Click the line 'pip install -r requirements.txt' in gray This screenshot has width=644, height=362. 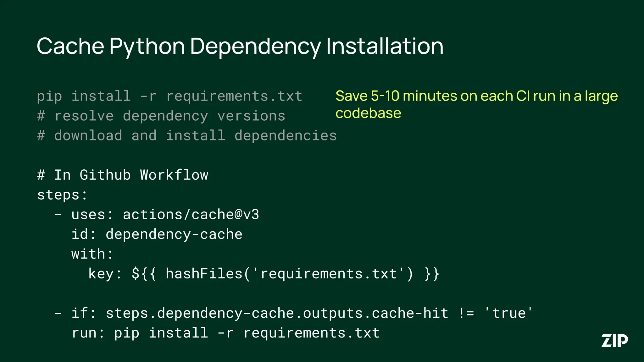click(x=170, y=96)
